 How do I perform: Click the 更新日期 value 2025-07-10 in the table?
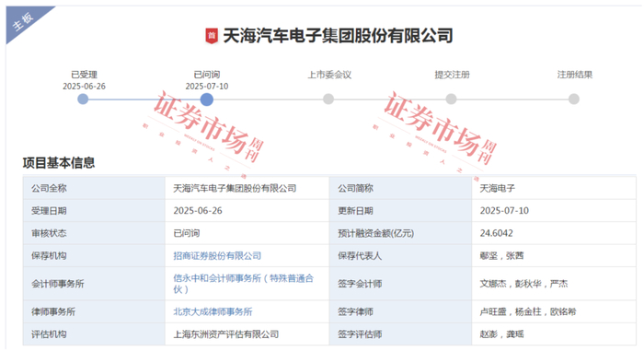504,211
